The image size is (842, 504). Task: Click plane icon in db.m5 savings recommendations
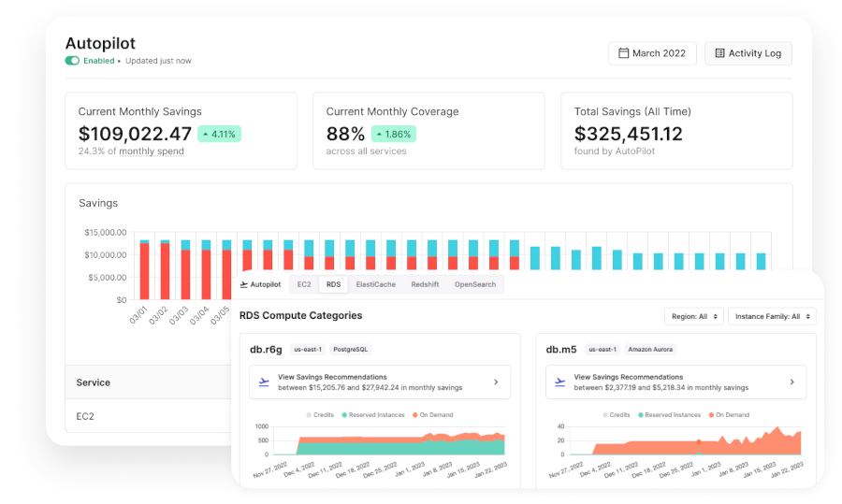(560, 382)
